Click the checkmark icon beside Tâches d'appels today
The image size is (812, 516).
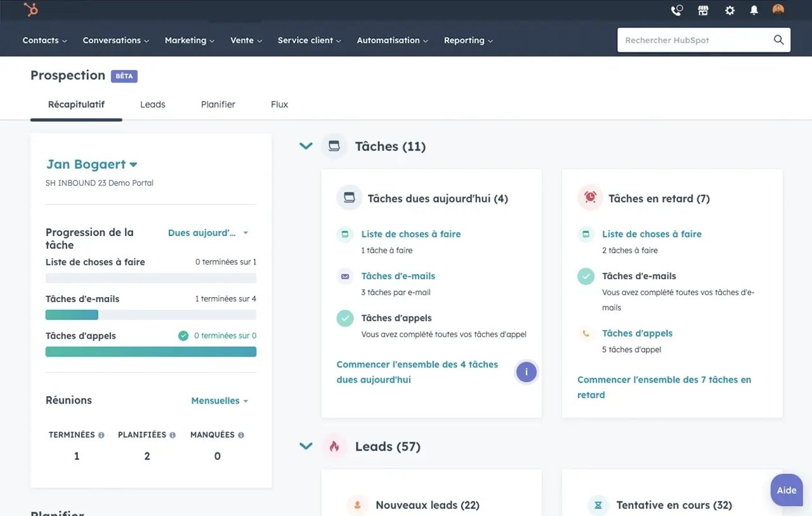(345, 318)
